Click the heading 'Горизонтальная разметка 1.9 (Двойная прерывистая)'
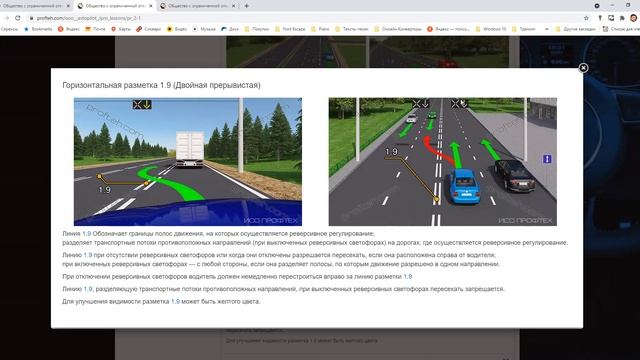 pos(161,85)
